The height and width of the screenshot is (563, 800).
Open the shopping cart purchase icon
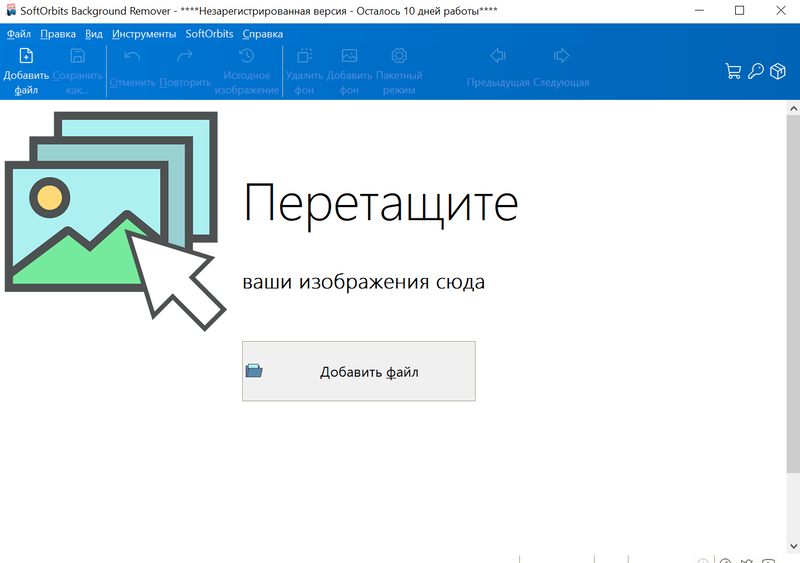(x=733, y=71)
